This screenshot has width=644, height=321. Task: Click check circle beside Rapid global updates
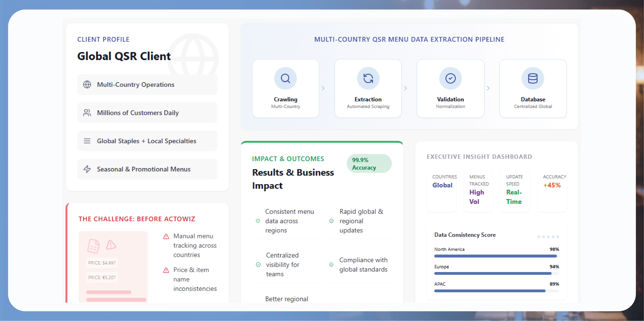(331, 221)
